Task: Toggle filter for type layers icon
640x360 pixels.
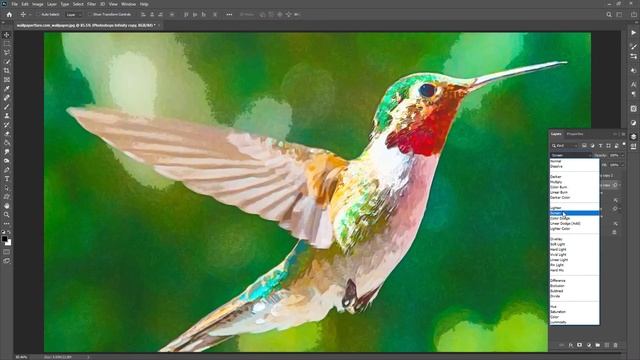Action: [600, 146]
